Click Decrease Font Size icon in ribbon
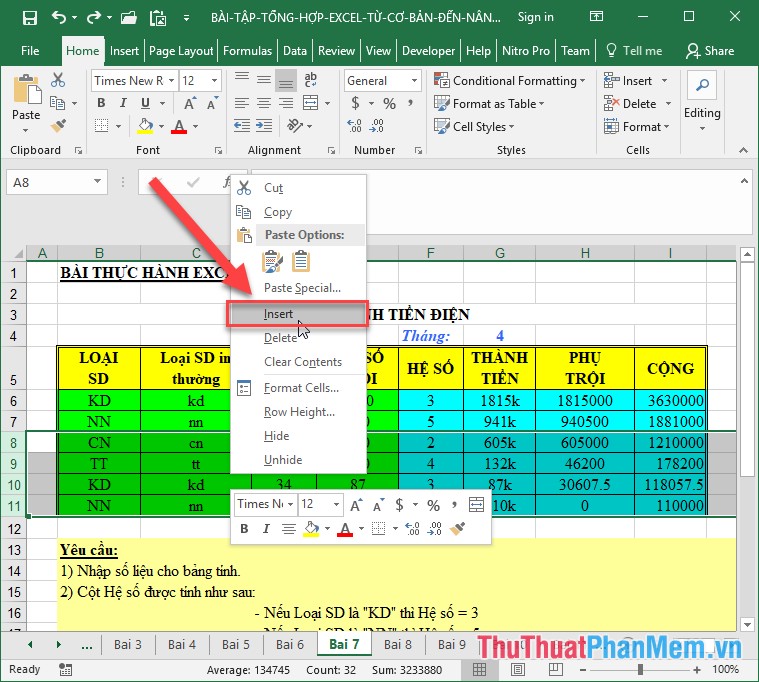759x682 pixels. click(x=212, y=104)
